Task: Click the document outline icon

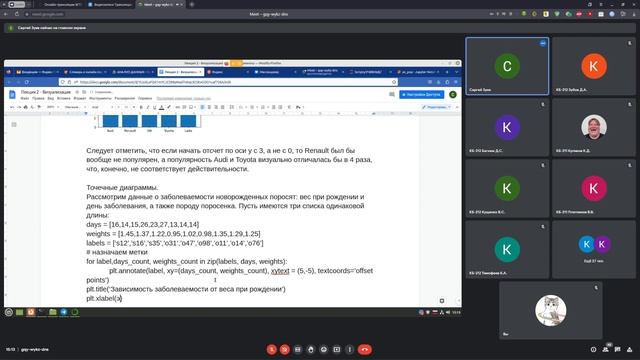Action: point(14,124)
